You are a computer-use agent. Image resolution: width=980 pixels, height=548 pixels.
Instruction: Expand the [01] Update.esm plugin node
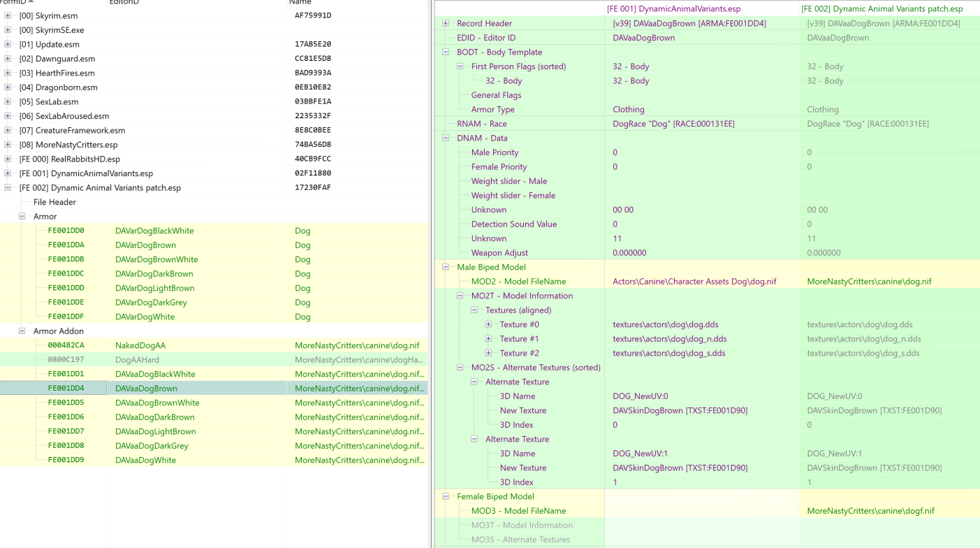8,44
